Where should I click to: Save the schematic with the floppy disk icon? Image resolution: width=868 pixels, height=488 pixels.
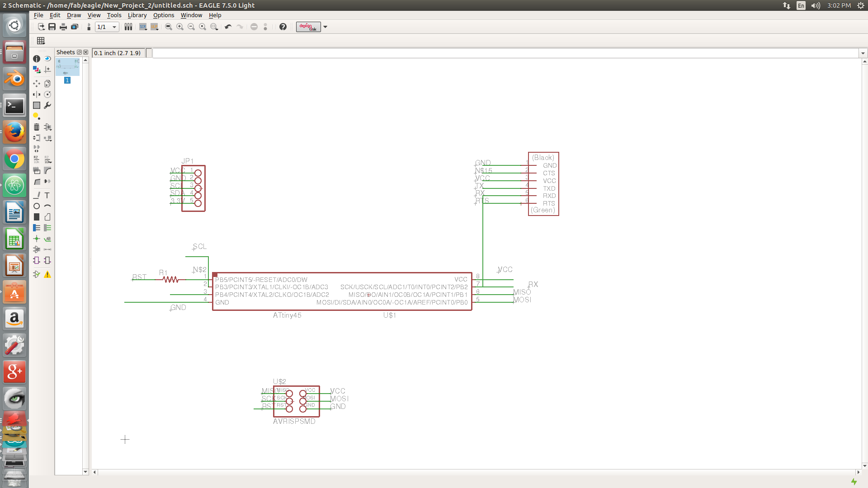52,27
